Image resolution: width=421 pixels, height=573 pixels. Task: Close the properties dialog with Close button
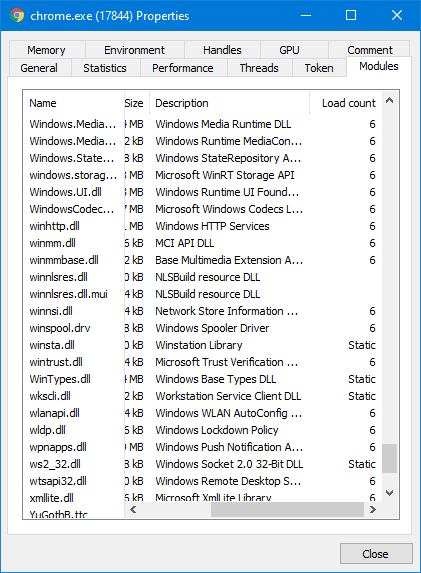tap(376, 554)
